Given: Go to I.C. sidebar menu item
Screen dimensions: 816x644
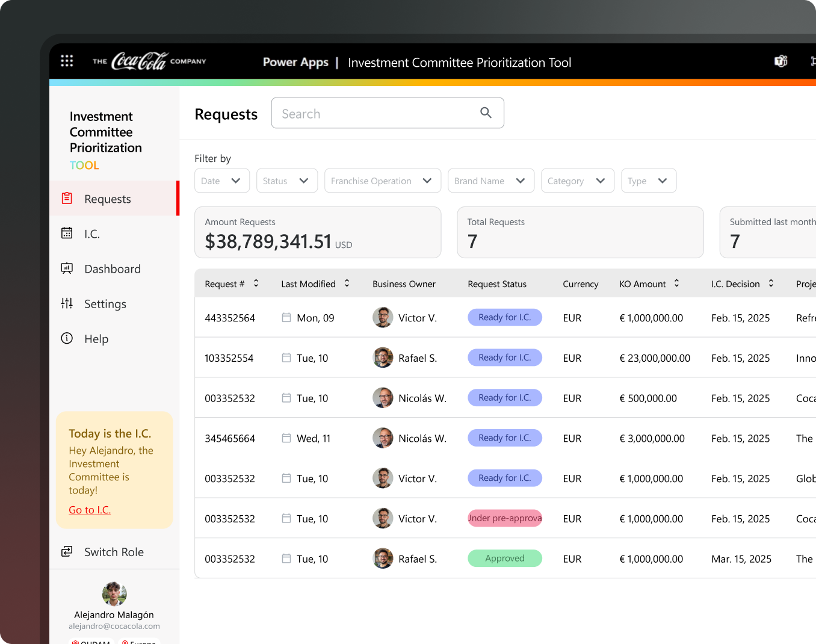Looking at the screenshot, I should pyautogui.click(x=114, y=233).
